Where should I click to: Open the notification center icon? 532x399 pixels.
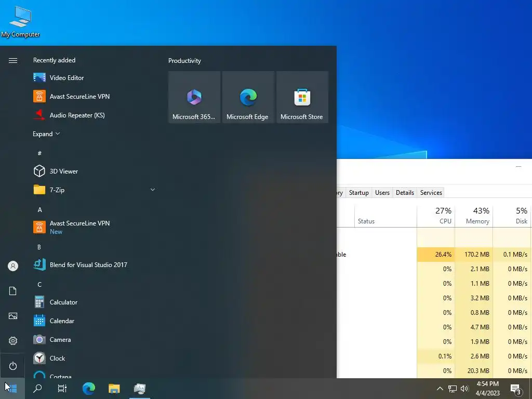point(516,389)
